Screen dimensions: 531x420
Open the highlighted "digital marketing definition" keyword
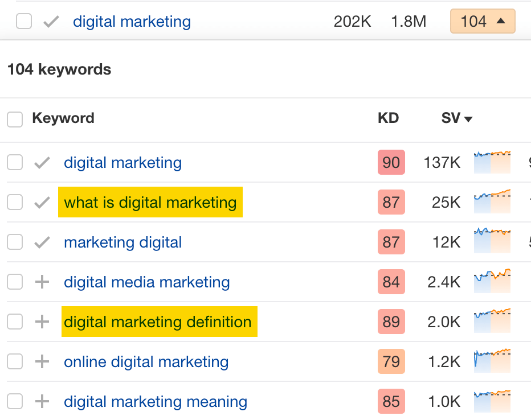click(x=159, y=322)
